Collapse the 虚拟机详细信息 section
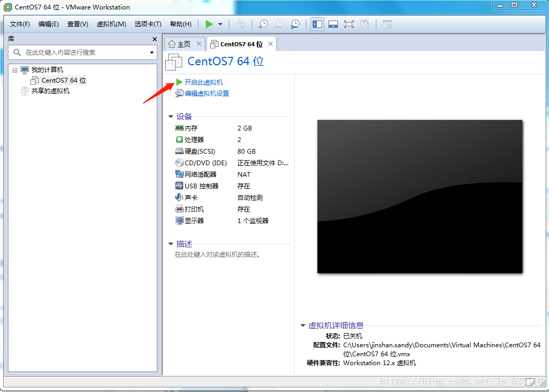The height and width of the screenshot is (392, 549). tap(303, 326)
